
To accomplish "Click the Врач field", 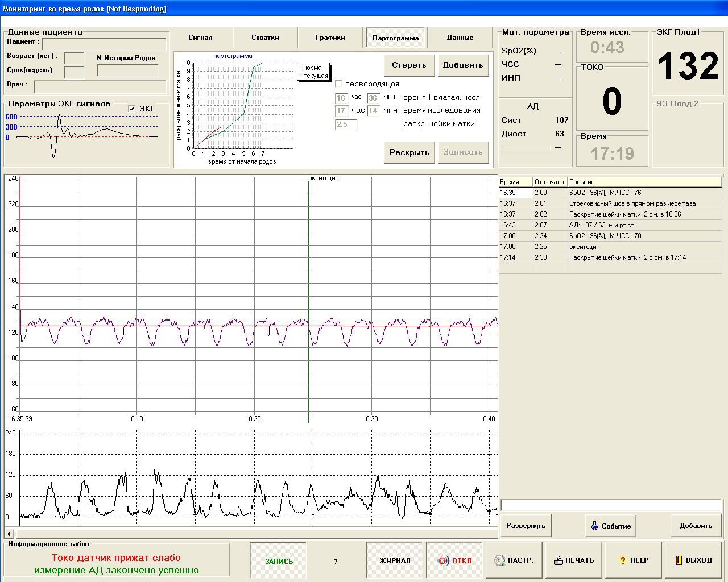I will click(x=100, y=86).
